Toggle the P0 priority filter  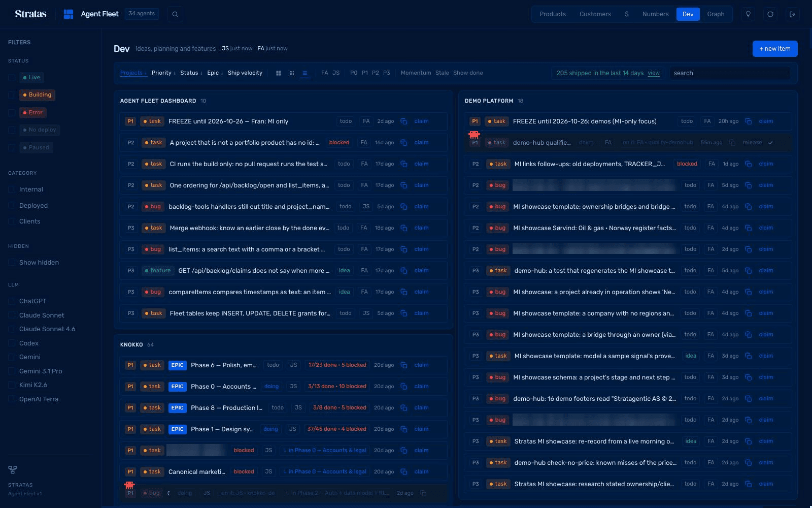(354, 73)
